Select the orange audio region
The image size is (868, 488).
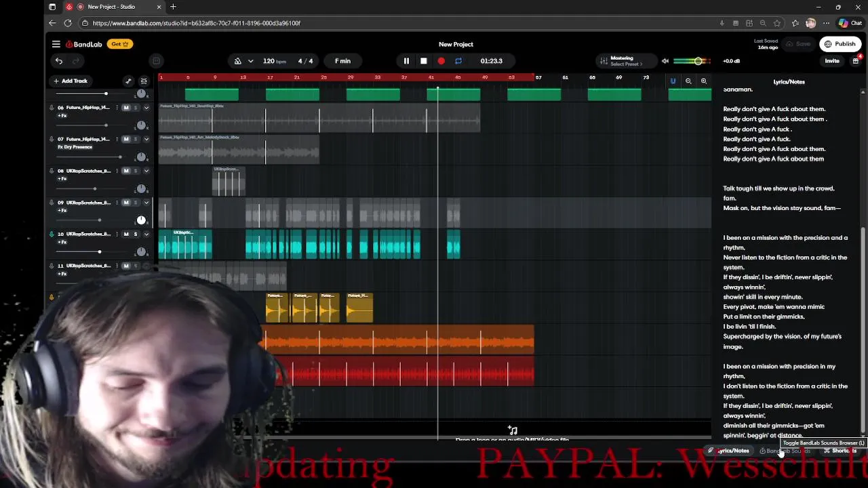(399, 340)
